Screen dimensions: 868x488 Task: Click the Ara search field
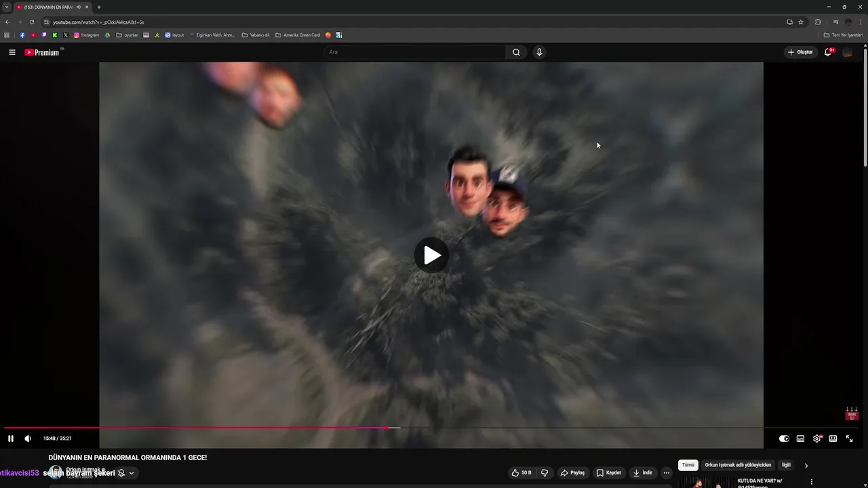tap(415, 52)
